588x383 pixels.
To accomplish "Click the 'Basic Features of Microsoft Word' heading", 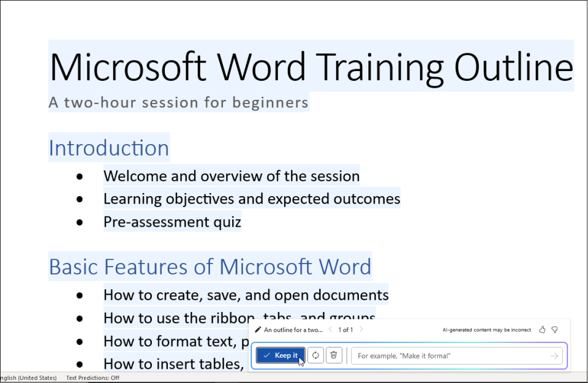I will point(210,267).
